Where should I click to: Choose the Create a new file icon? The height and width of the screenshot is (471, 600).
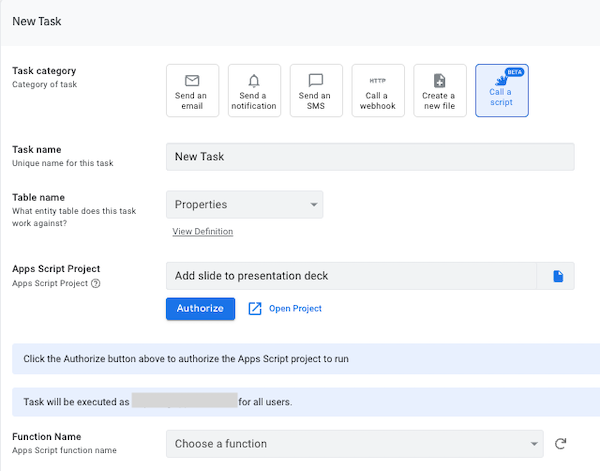coord(439,80)
